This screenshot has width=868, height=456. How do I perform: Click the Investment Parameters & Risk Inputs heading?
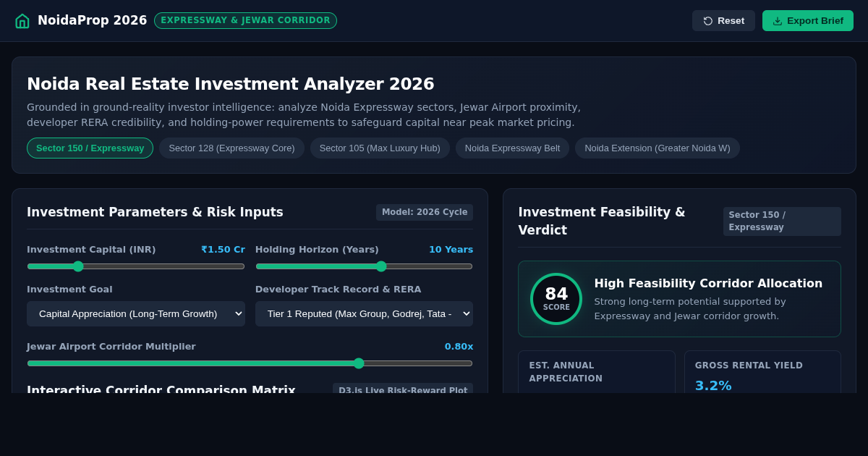pyautogui.click(x=155, y=212)
